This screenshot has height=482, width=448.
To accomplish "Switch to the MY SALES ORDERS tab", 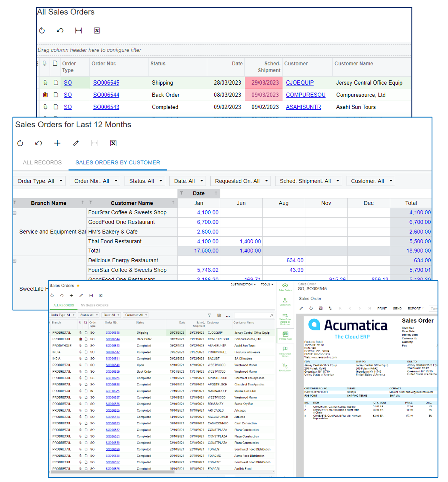I will click(x=95, y=305).
